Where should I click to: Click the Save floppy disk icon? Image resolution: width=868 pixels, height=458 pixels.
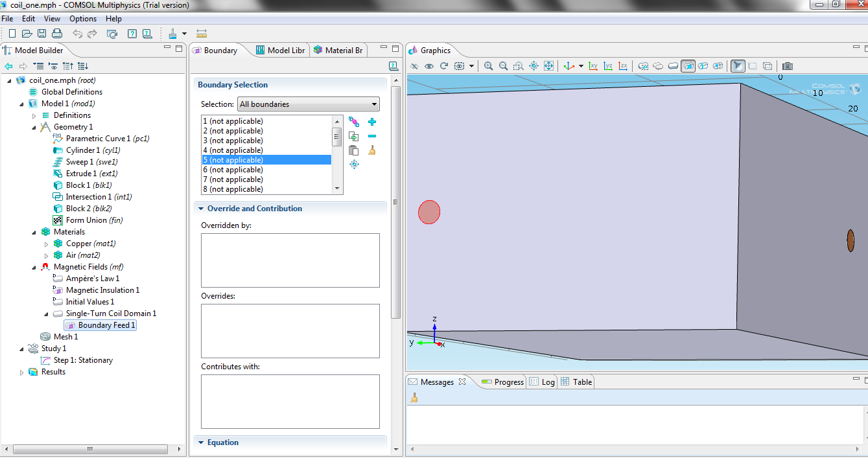point(41,34)
